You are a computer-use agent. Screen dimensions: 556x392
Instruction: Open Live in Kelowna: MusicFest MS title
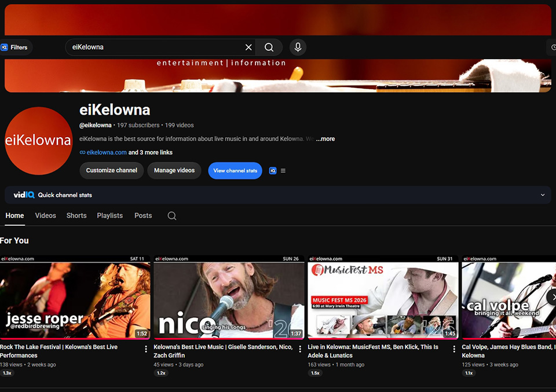(x=373, y=351)
